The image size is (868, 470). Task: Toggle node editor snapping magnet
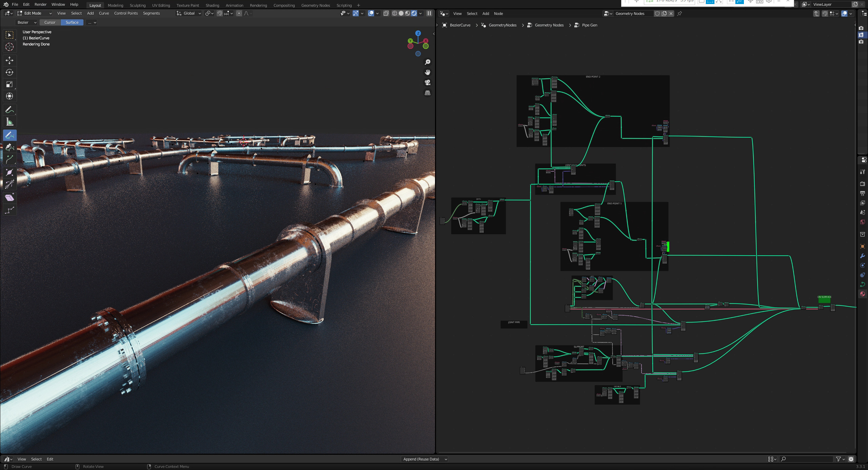(825, 14)
